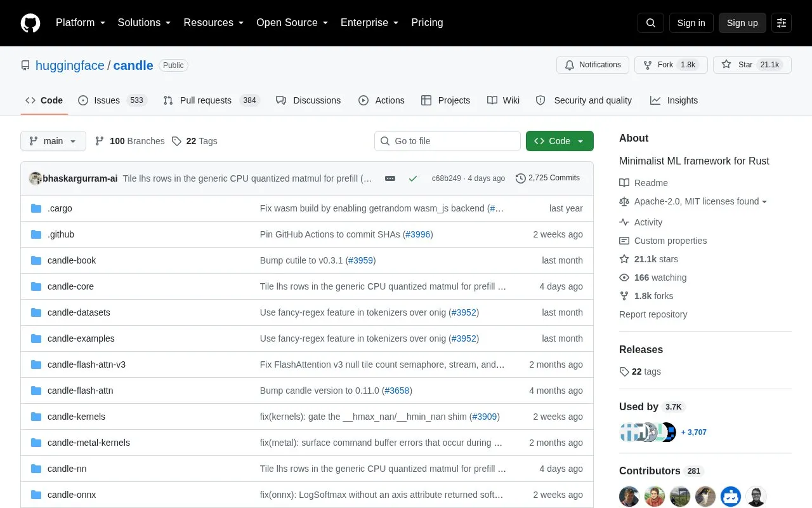Go to the Projects tab
This screenshot has width=812, height=508.
coord(445,100)
